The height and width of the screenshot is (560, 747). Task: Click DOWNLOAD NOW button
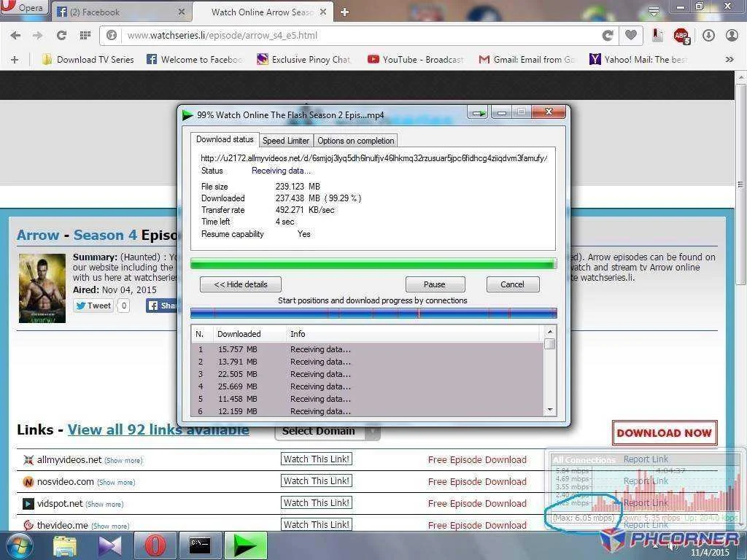(665, 433)
